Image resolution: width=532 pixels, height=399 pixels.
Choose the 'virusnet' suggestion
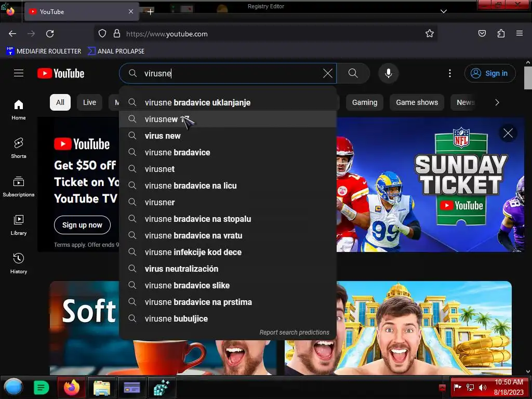[228, 169]
